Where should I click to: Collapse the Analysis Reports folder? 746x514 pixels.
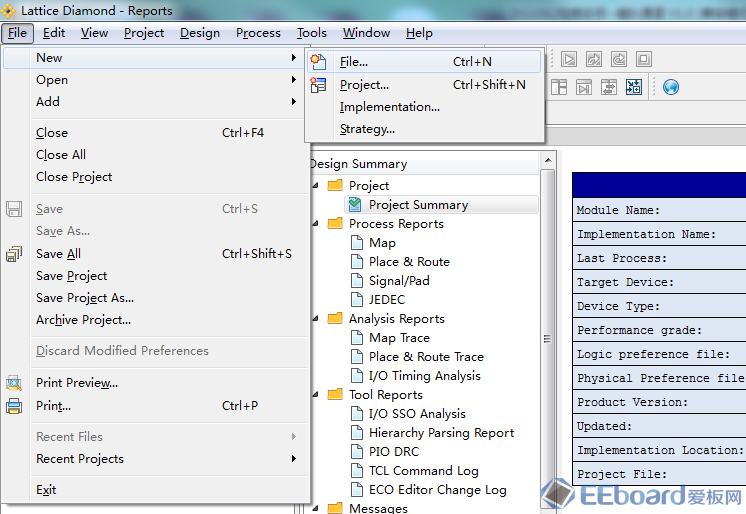315,318
